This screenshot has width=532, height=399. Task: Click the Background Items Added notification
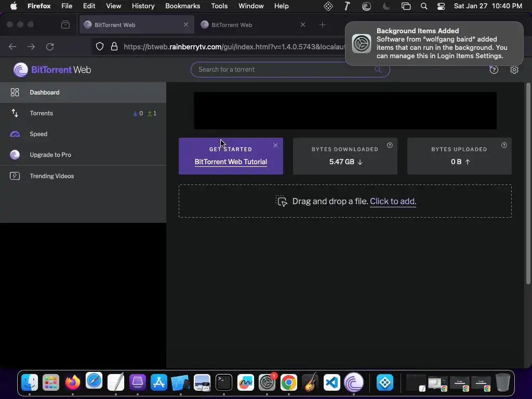click(x=434, y=44)
